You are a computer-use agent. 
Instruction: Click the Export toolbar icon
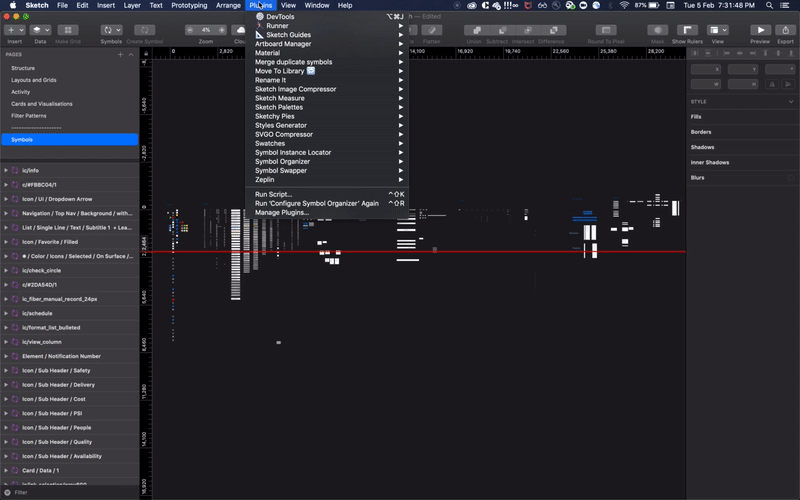[785, 30]
